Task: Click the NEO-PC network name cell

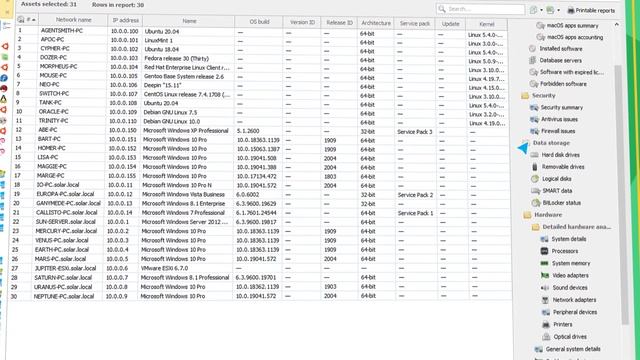Action: click(x=49, y=84)
